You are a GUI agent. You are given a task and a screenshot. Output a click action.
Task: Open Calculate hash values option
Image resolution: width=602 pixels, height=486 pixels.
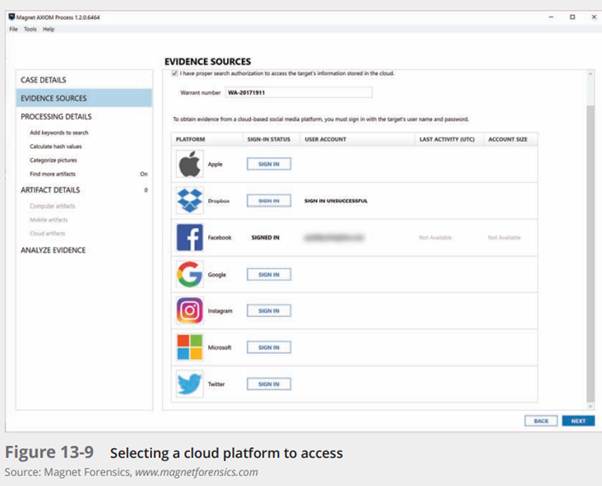pos(56,146)
